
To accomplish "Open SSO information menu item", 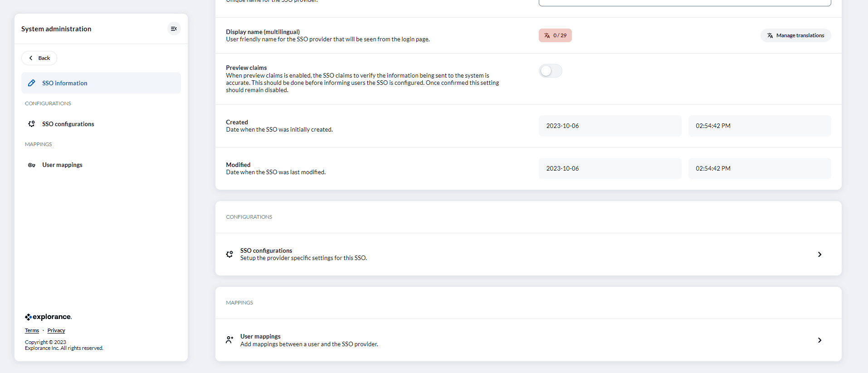I will (101, 83).
